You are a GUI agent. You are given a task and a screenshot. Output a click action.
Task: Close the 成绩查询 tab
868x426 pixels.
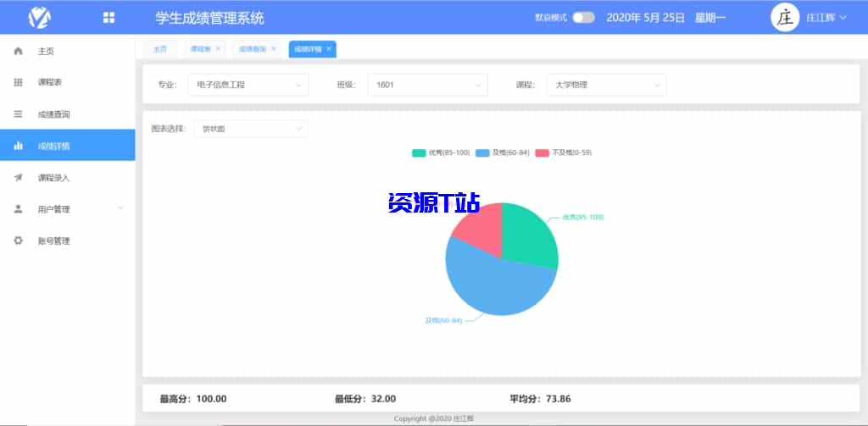[273, 48]
